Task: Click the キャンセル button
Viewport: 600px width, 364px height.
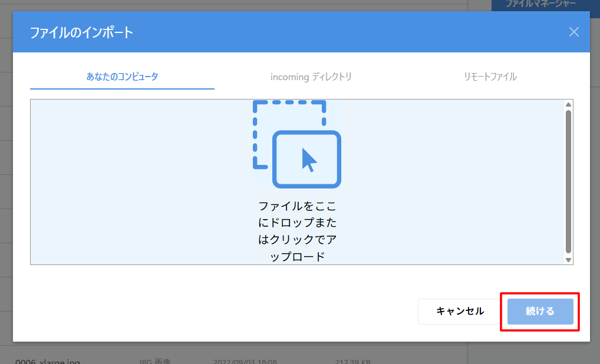Action: (x=460, y=311)
